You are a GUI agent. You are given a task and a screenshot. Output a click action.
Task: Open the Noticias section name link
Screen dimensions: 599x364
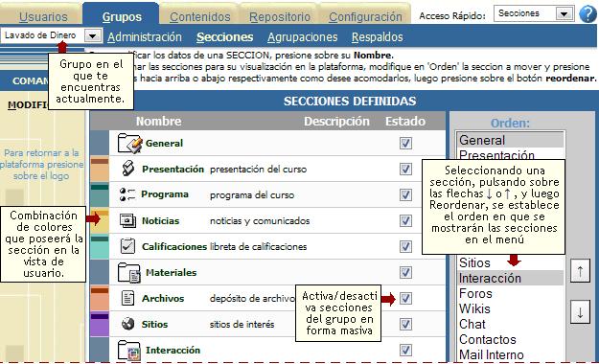[x=160, y=220]
